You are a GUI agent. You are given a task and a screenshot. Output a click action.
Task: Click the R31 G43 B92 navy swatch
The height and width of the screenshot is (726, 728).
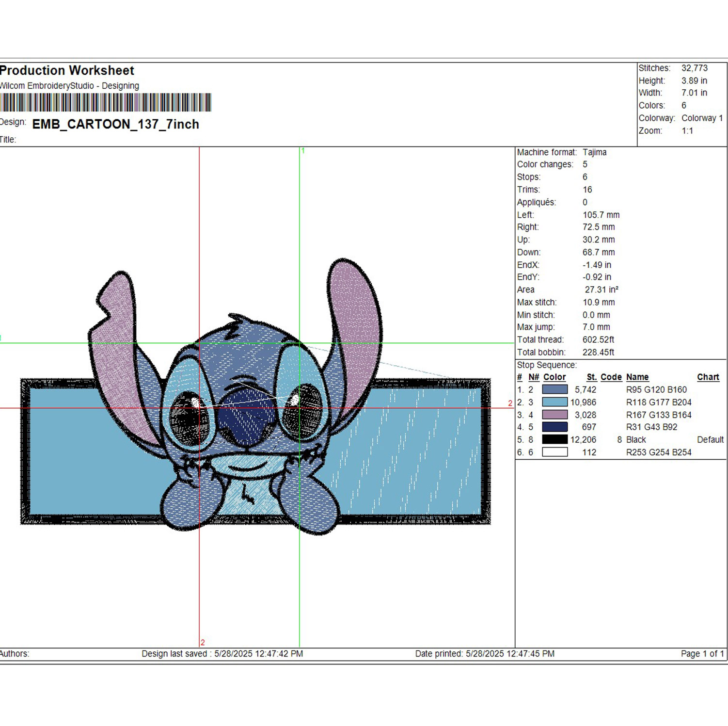554,427
